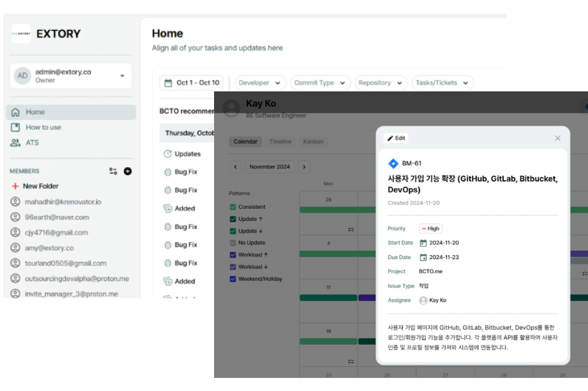Click the add member plus icon
Viewport: 588px width, 391px height.
128,171
